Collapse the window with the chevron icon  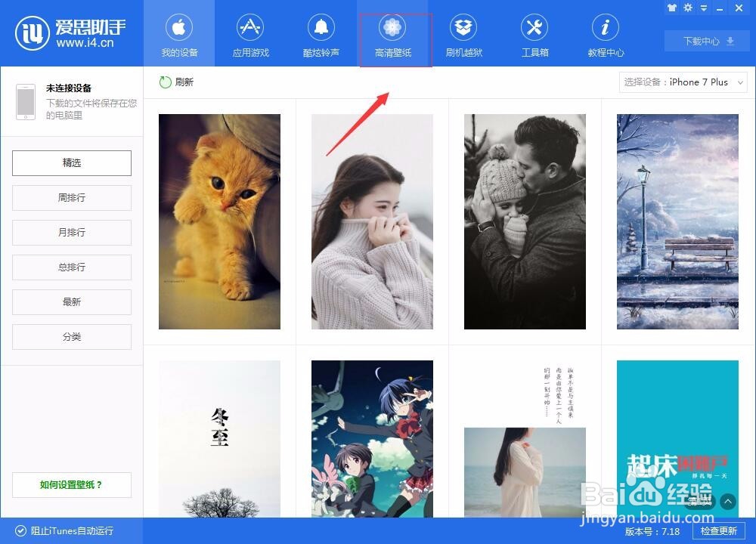[703, 8]
